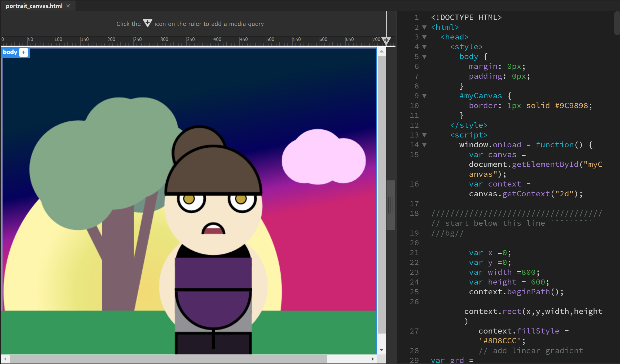Collapse the style tag on line 4
This screenshot has height=364, width=620.
424,47
